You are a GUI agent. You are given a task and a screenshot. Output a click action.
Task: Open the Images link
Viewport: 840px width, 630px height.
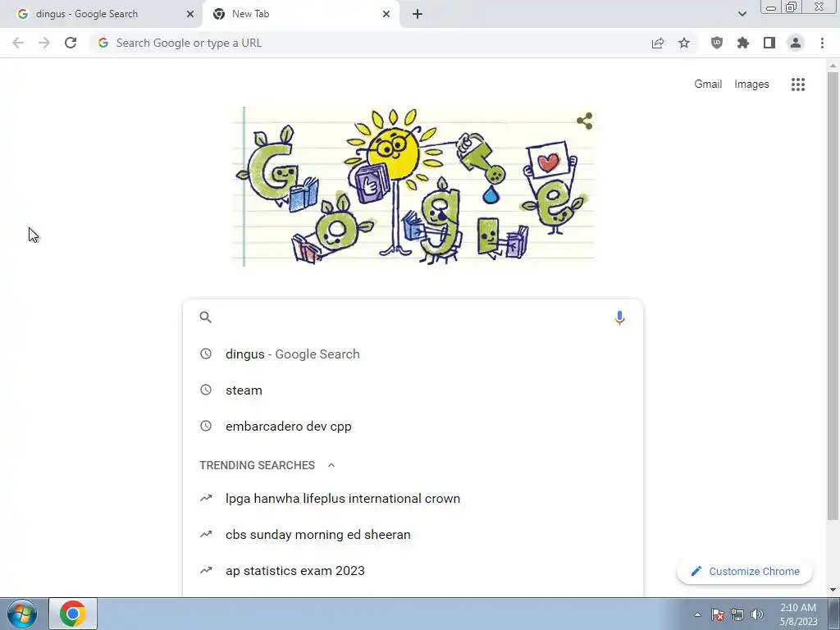[x=751, y=84]
